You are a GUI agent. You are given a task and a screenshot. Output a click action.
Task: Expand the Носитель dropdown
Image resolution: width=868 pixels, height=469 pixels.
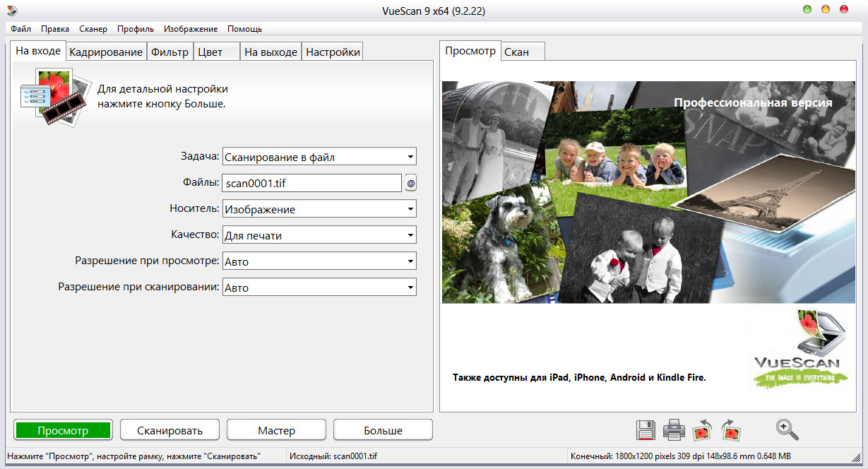[319, 209]
